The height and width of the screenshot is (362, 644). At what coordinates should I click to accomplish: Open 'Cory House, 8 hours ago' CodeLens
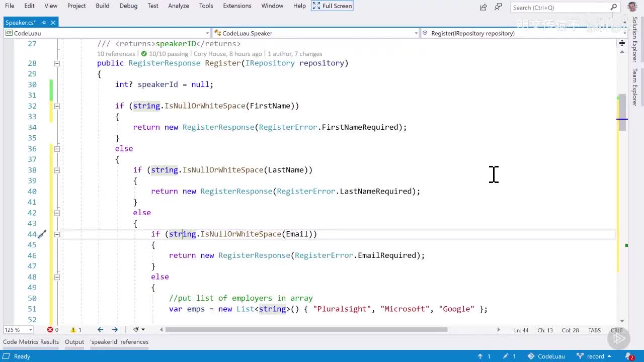[228, 54]
